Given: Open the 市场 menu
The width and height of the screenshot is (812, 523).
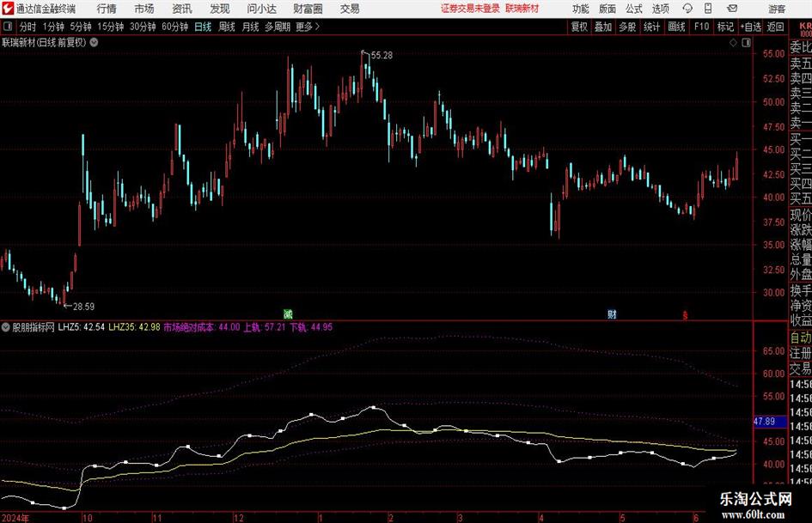Looking at the screenshot, I should coord(144,9).
